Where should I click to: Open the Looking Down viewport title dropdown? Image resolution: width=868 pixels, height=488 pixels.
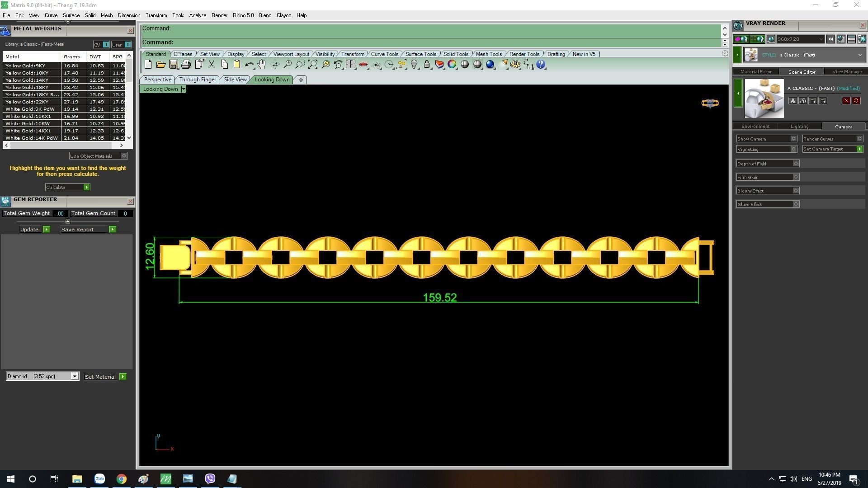click(x=183, y=89)
